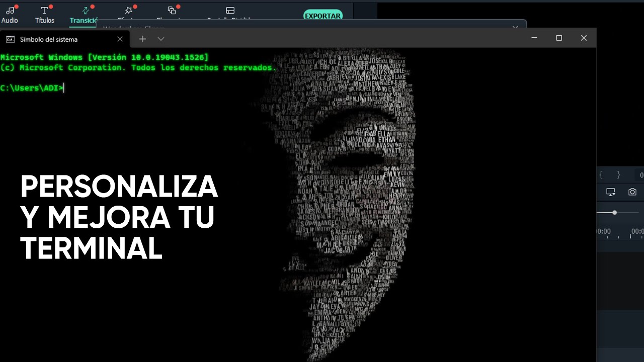
Task: Click the mark-in left brace in Filmora
Action: point(601,175)
